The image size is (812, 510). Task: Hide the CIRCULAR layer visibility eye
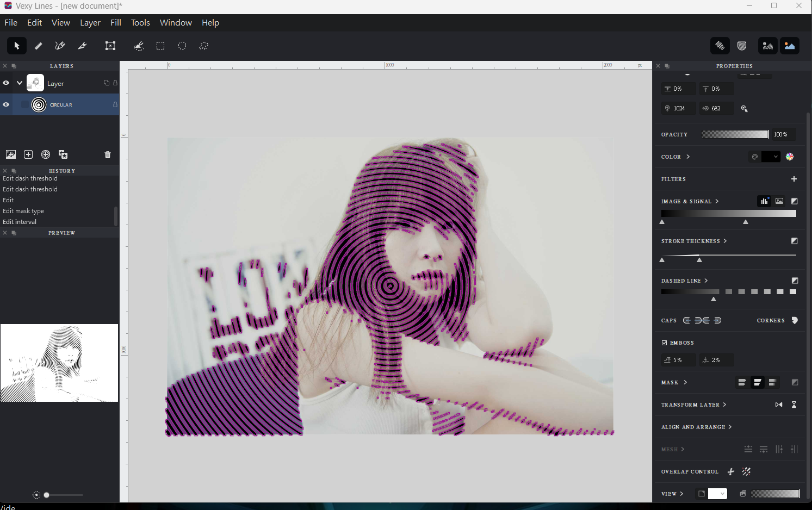pyautogui.click(x=6, y=104)
